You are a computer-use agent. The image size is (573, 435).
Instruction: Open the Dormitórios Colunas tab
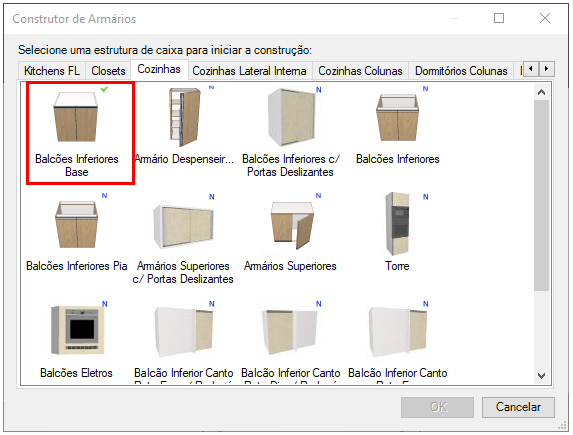tap(461, 71)
